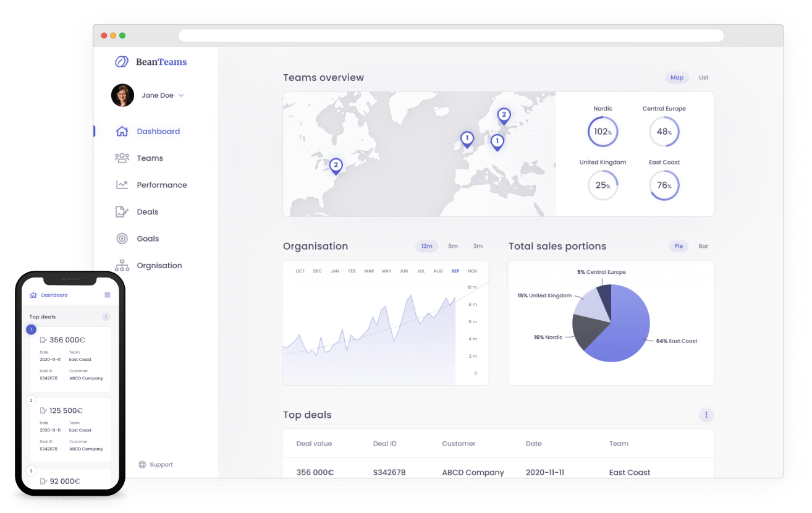Open phone Top deals three-dot menu
The image size is (812, 513).
(106, 316)
